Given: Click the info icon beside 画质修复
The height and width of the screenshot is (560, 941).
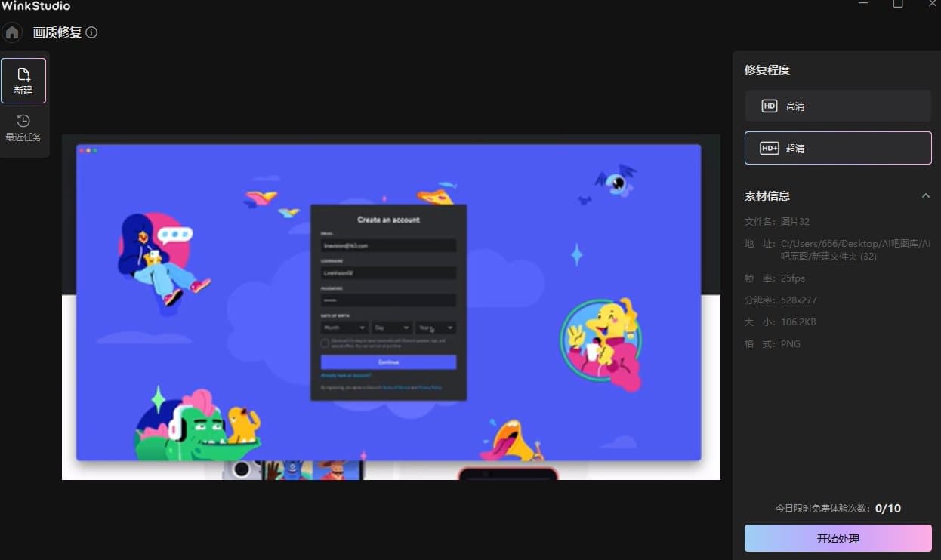Looking at the screenshot, I should [x=91, y=32].
